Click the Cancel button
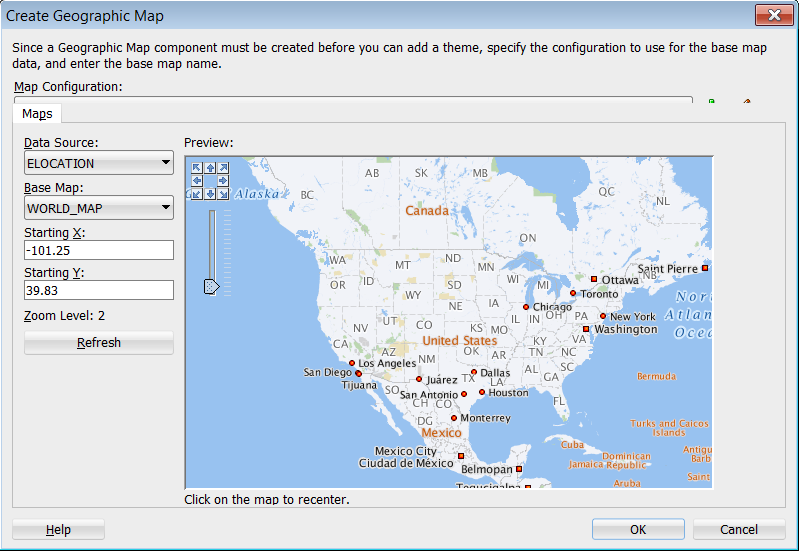Viewport: 799px width, 552px height. 739,530
